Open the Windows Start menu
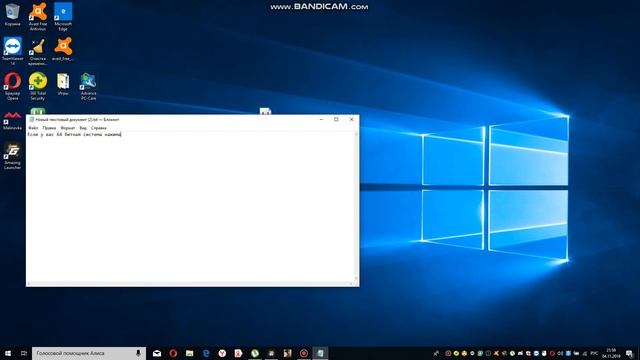This screenshot has width=640, height=360. tap(8, 353)
